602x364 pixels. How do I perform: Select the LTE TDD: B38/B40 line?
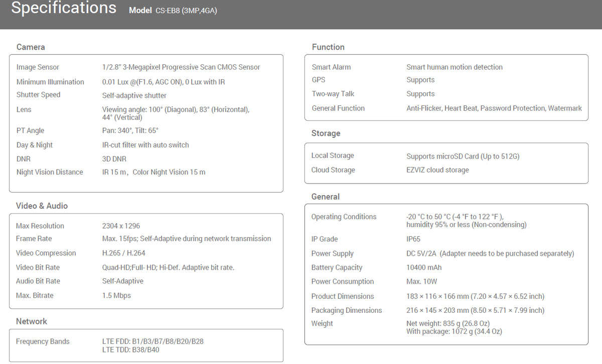coord(131,349)
